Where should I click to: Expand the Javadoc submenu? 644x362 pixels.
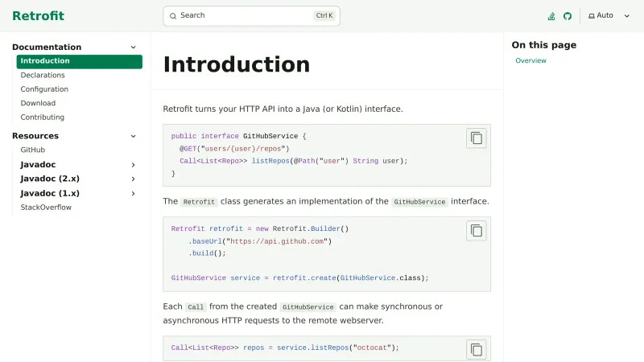134,165
